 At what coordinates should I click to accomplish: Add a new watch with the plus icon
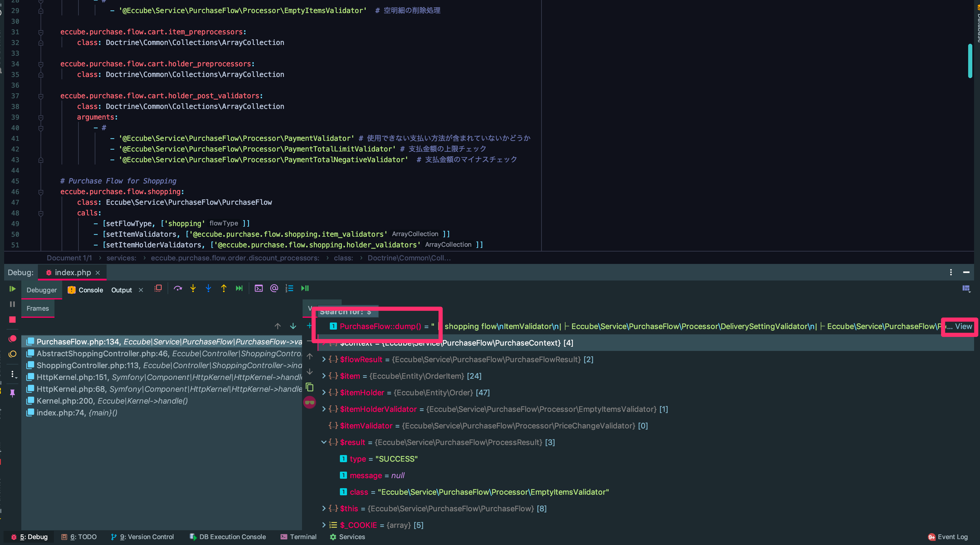[x=309, y=326]
